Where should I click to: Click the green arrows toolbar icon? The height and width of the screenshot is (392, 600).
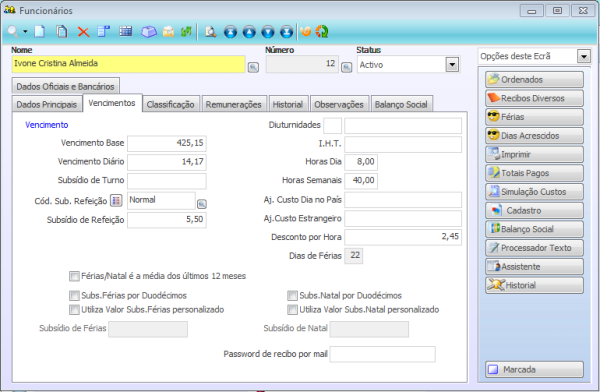[x=186, y=31]
